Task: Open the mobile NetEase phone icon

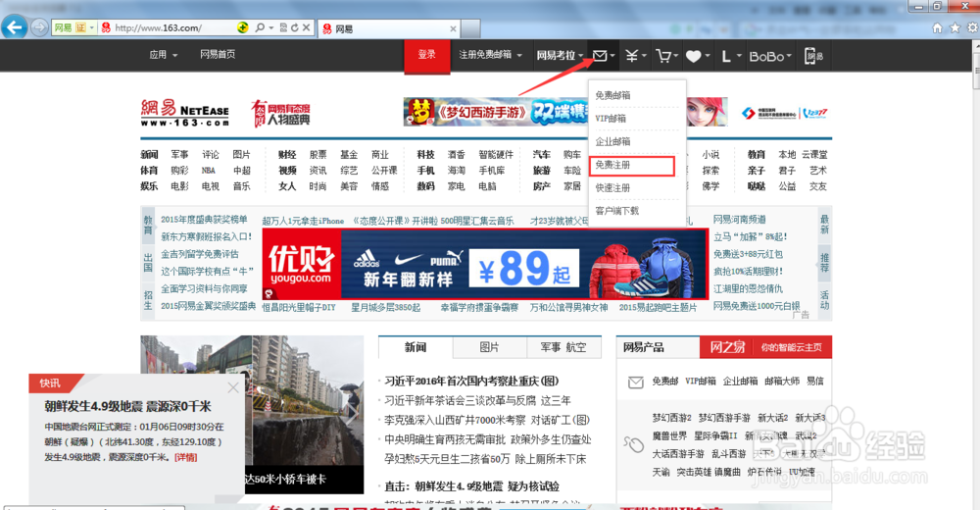Action: pos(813,56)
